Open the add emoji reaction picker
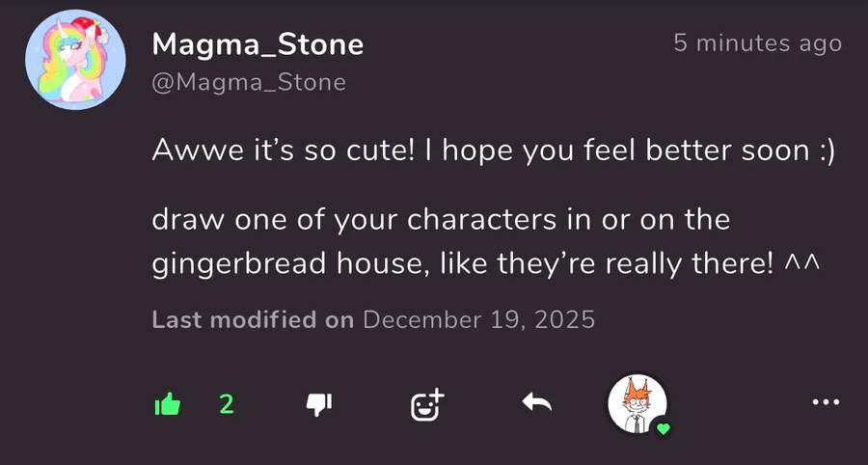This screenshot has height=465, width=868. click(x=426, y=405)
